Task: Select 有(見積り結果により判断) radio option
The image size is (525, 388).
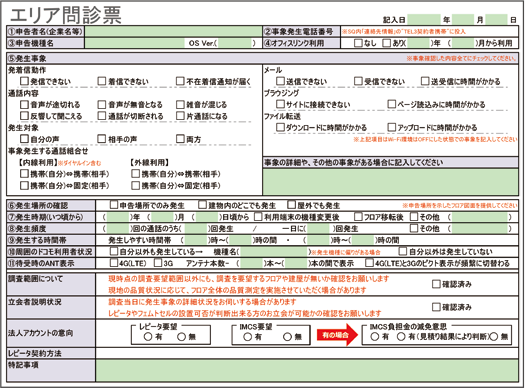Action: [x=401, y=337]
